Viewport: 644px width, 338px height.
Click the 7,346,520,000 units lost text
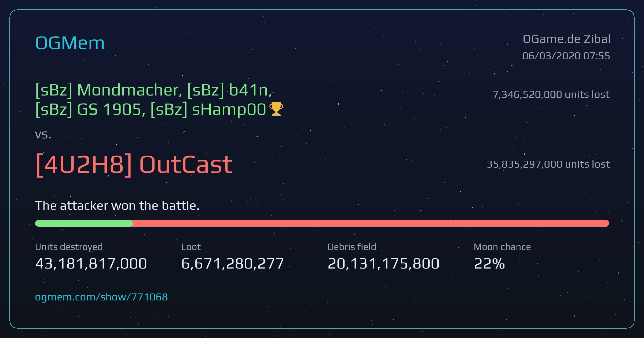tap(551, 94)
